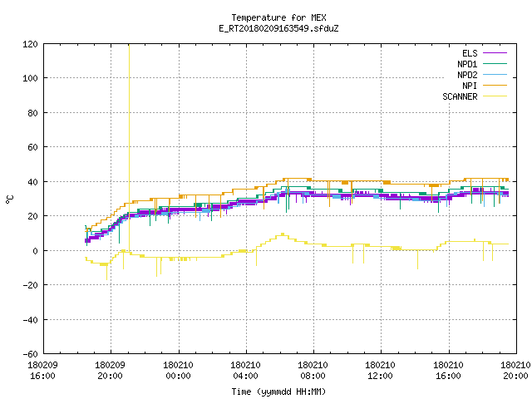
Task: Click the y-axis label 100
Action: (30, 78)
